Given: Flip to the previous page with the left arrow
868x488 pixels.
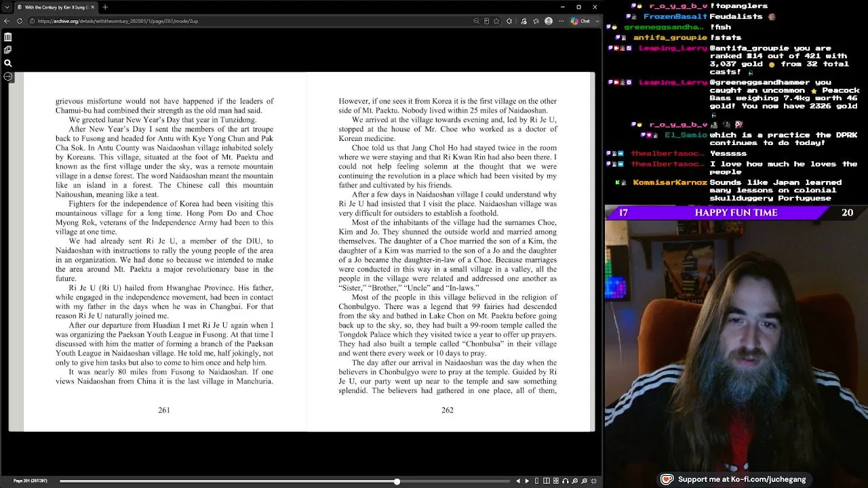Looking at the screenshot, I should [518, 481].
